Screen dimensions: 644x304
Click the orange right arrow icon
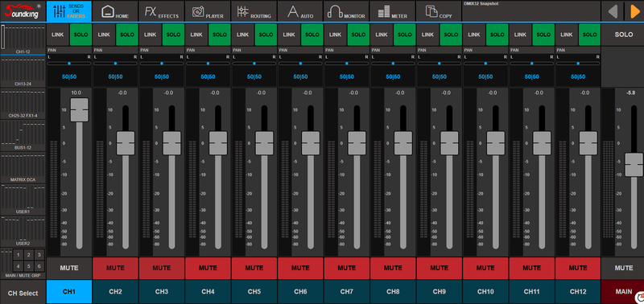pos(635,11)
